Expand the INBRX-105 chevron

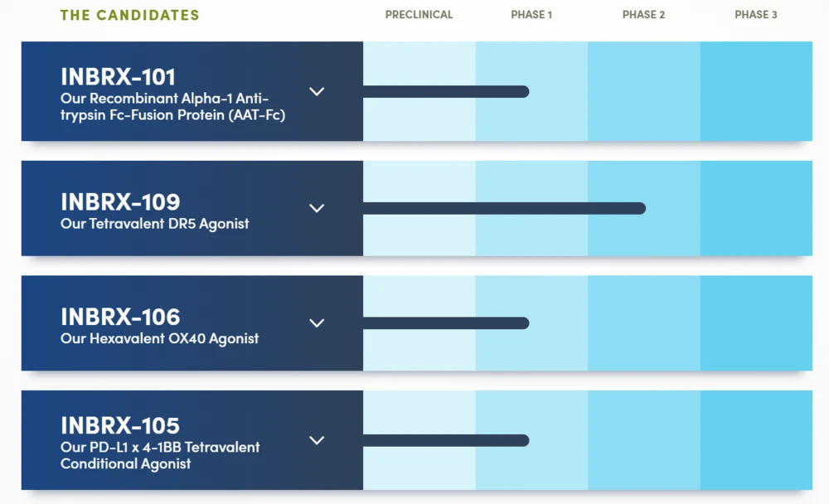[317, 440]
